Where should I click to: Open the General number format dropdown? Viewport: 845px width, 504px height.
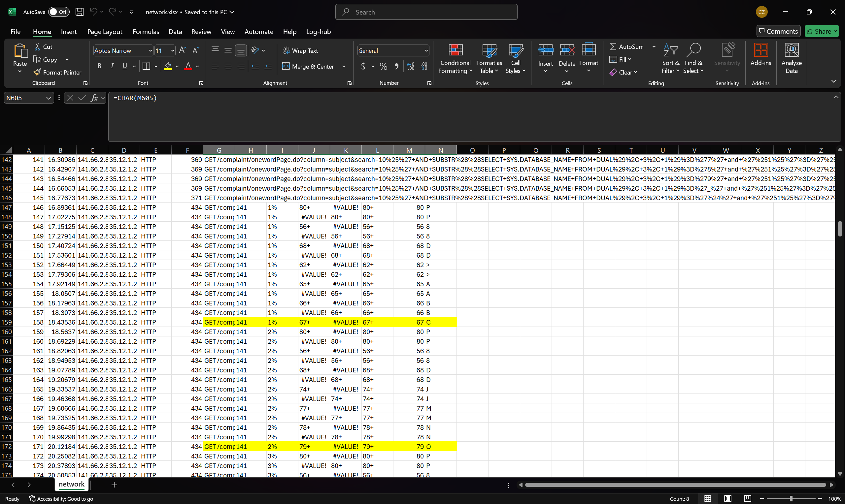coord(426,50)
